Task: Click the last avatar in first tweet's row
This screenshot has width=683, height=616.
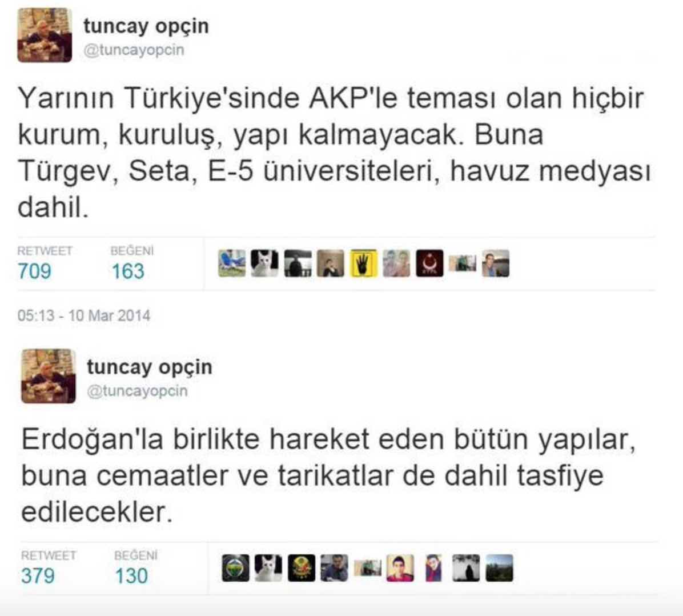Action: (x=496, y=263)
